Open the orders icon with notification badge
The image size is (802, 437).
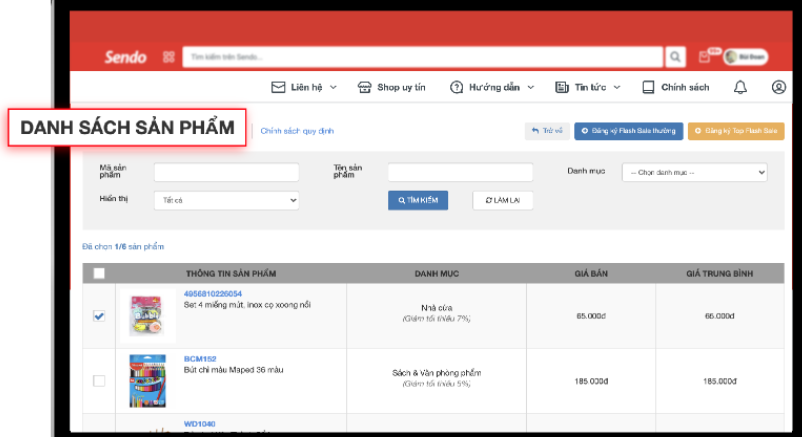705,57
